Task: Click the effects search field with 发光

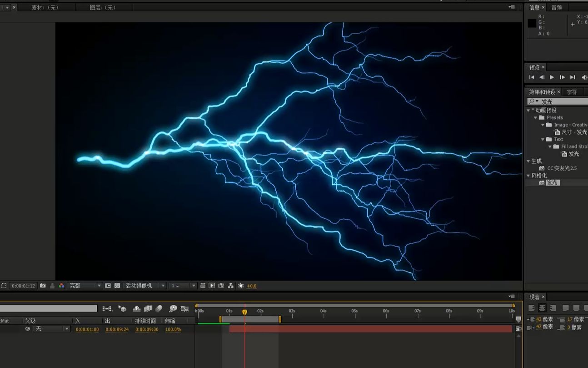Action: coord(558,101)
